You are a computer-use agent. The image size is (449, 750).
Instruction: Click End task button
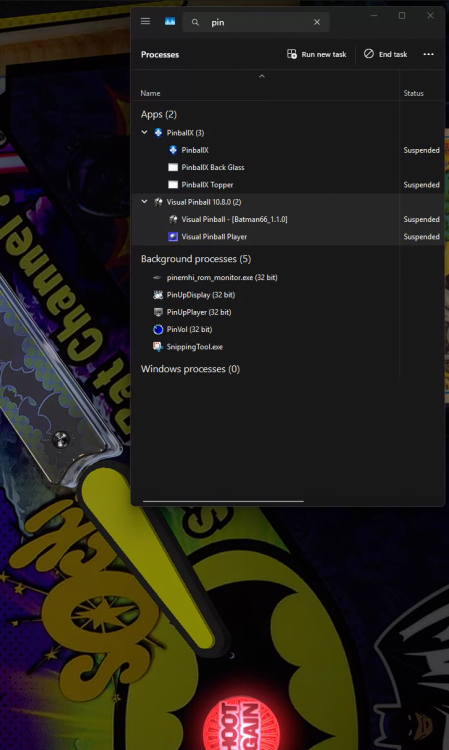pyautogui.click(x=386, y=55)
